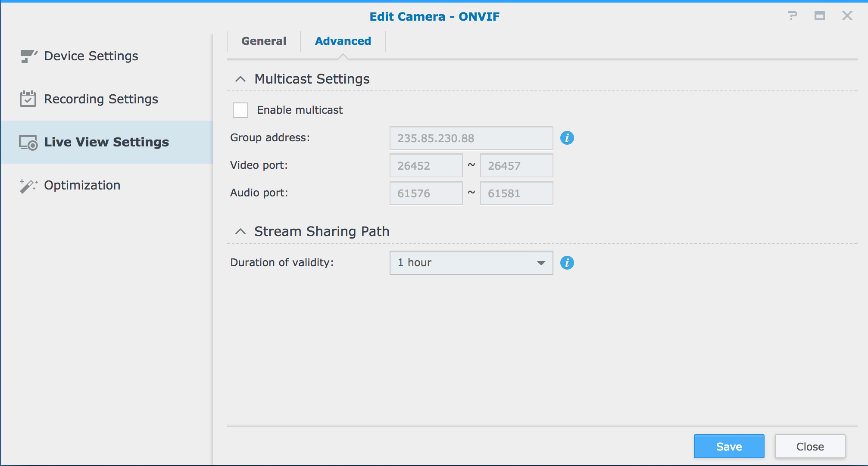Click the Device Settings camera icon

pyautogui.click(x=28, y=56)
